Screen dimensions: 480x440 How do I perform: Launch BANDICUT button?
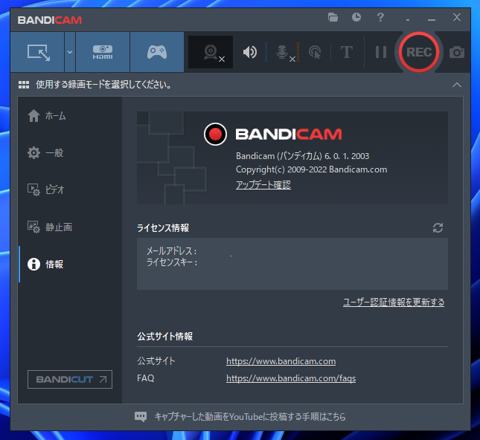70,379
